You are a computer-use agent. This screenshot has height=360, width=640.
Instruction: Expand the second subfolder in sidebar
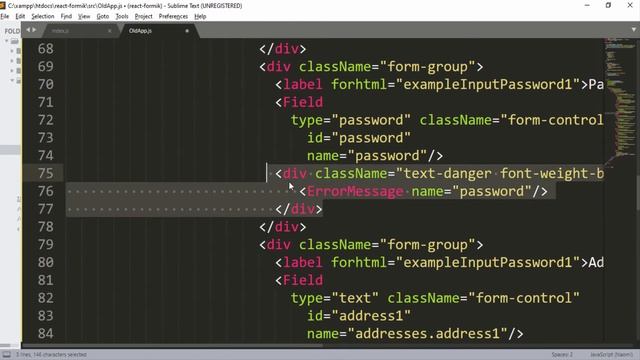pyautogui.click(x=12, y=61)
